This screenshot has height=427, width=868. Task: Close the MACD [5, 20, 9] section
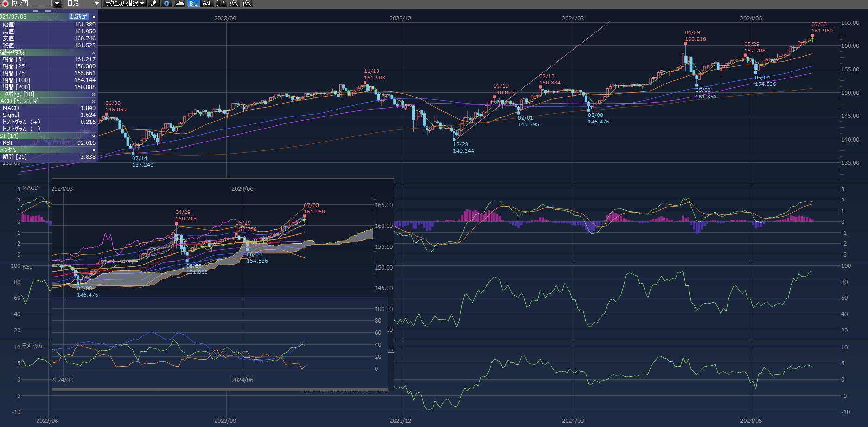pyautogui.click(x=94, y=101)
